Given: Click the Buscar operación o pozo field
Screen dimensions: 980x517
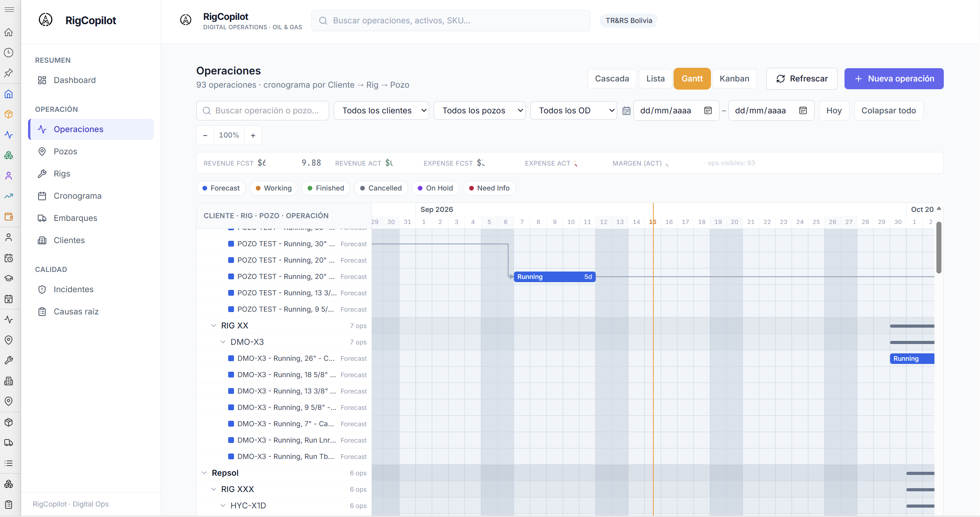Looking at the screenshot, I should [262, 111].
